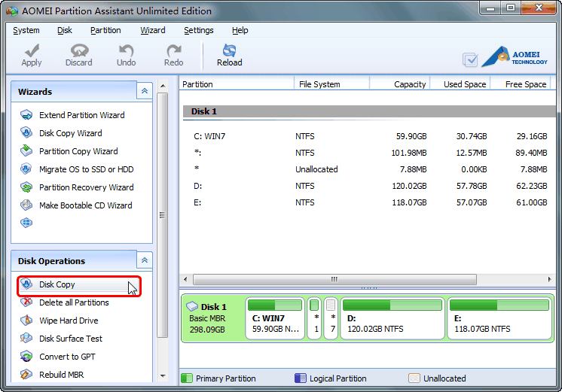Screen dimensions: 562x392
Task: Select Wipe Hard Drive operation
Action: pos(69,321)
